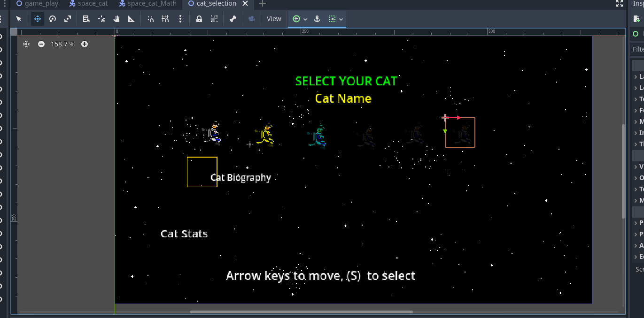Zoom out with the minus button
Screen dimensions: 644x318
click(x=41, y=44)
